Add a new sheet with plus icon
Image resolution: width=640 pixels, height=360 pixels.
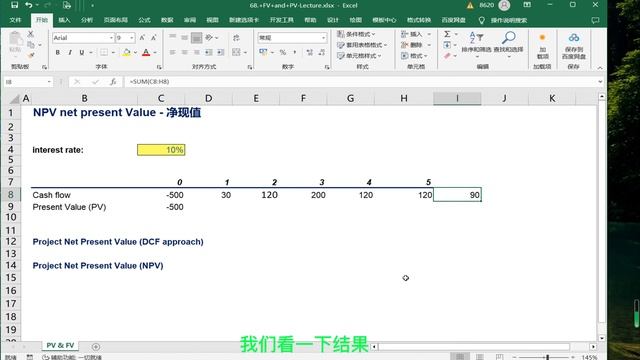pyautogui.click(x=96, y=347)
